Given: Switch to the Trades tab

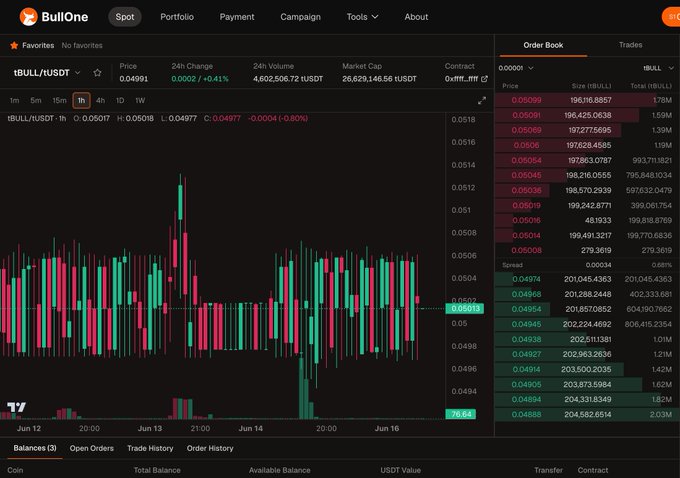Looking at the screenshot, I should [x=631, y=45].
